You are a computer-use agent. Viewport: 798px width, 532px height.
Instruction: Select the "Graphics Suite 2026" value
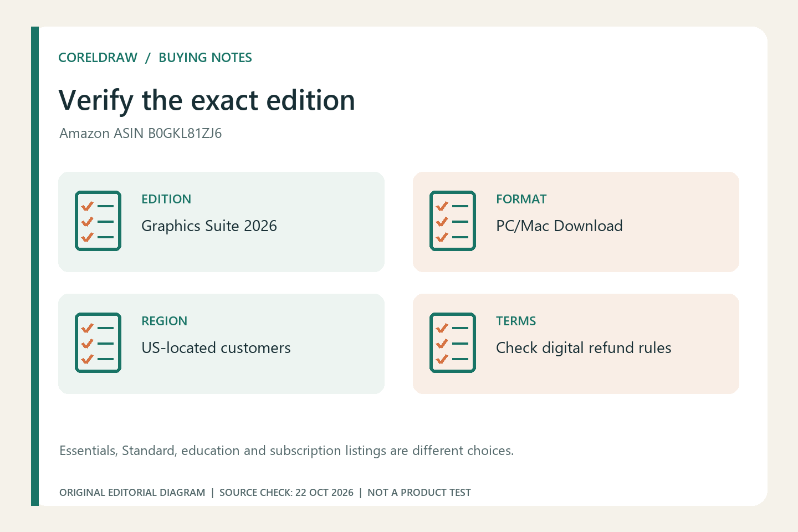point(209,226)
